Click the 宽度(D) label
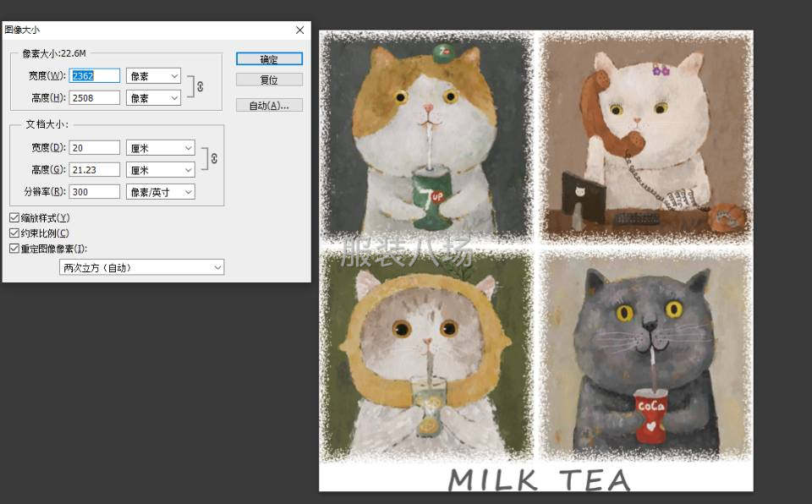This screenshot has height=504, width=812. tap(49, 148)
